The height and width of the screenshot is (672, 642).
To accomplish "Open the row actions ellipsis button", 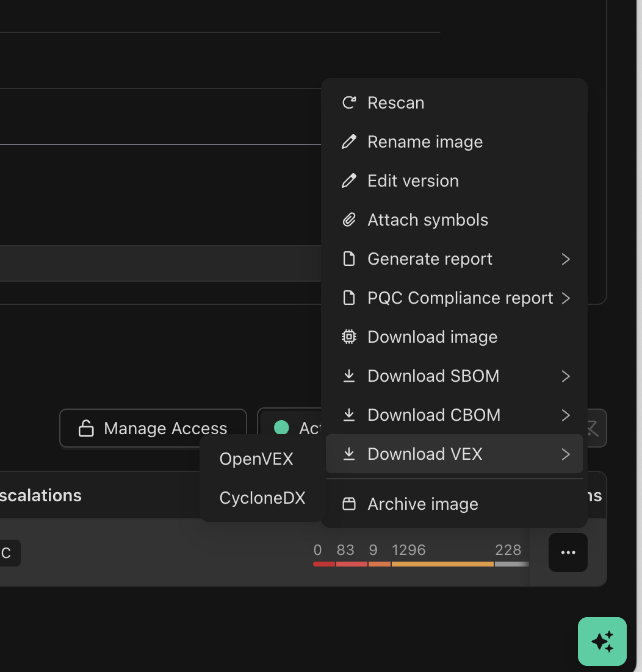I will click(568, 552).
